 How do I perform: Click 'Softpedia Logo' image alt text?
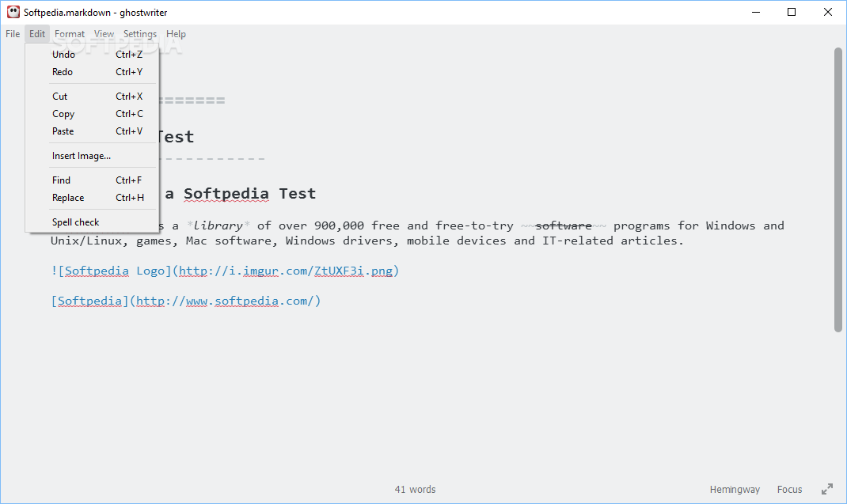(x=115, y=271)
